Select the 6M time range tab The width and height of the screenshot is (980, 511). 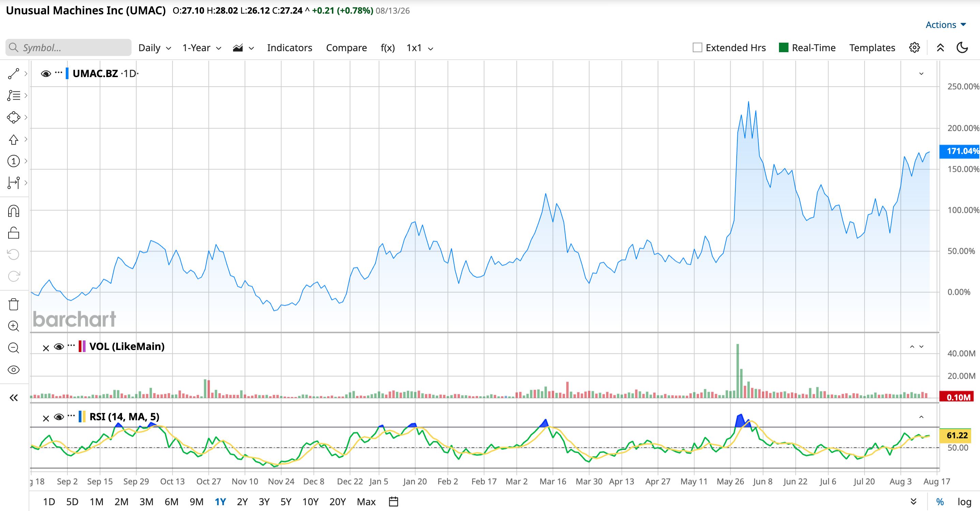click(x=172, y=502)
